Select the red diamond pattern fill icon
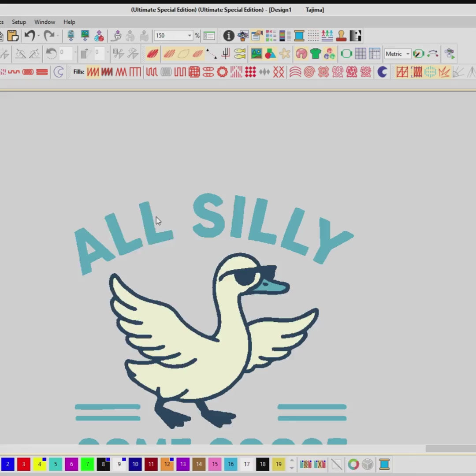The height and width of the screenshot is (476, 476). pos(250,72)
